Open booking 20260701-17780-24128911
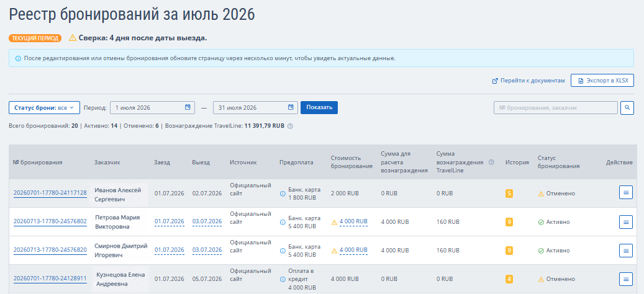644x294 pixels. coord(50,279)
